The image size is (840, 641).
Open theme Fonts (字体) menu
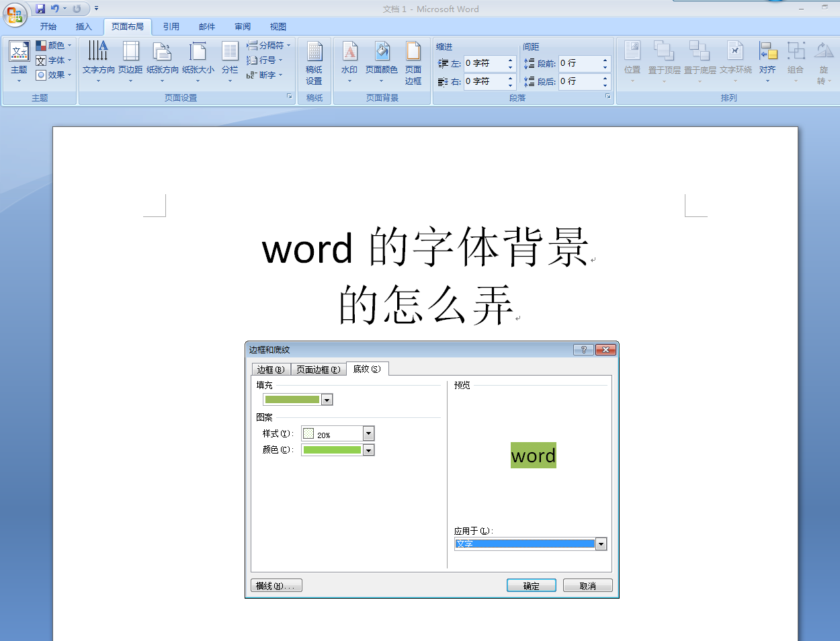54,60
